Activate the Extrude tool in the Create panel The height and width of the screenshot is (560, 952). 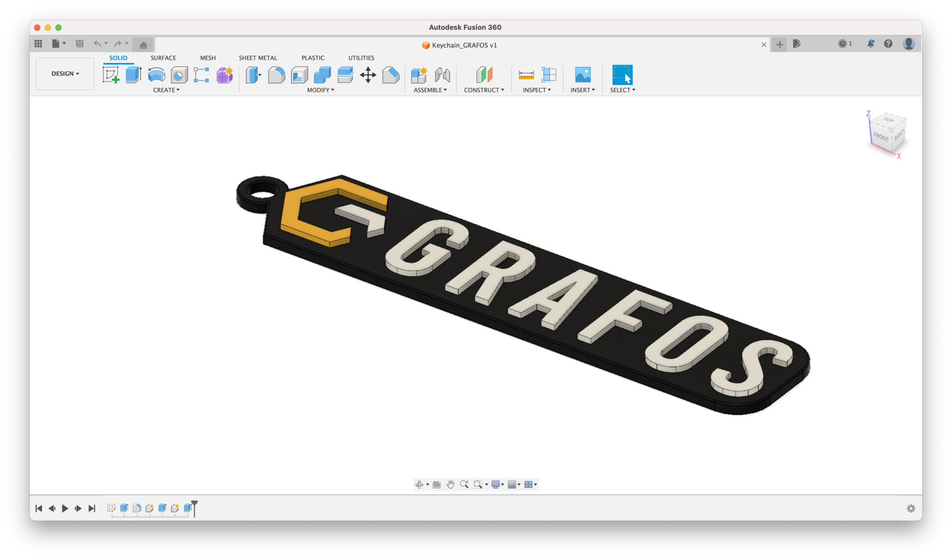point(134,75)
